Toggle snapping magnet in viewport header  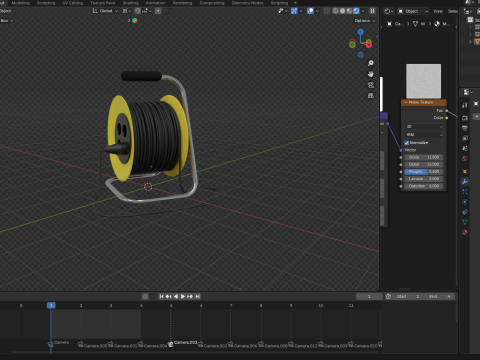137,11
